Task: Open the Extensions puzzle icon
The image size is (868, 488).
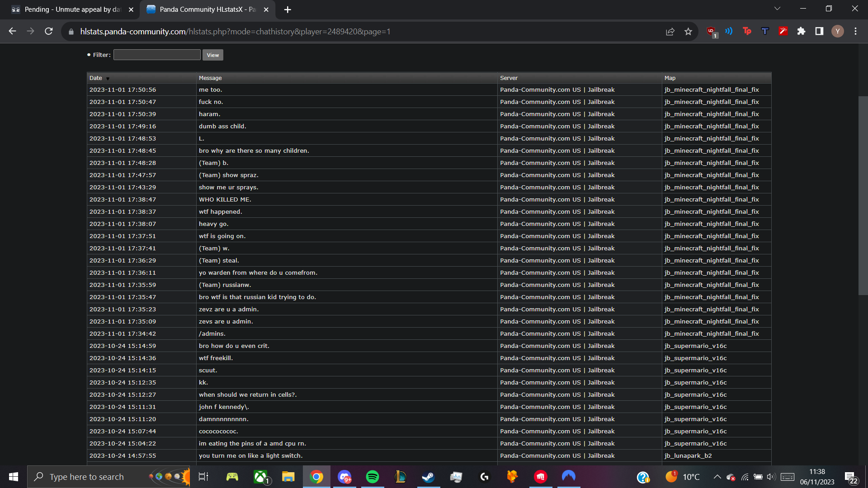Action: (x=801, y=31)
